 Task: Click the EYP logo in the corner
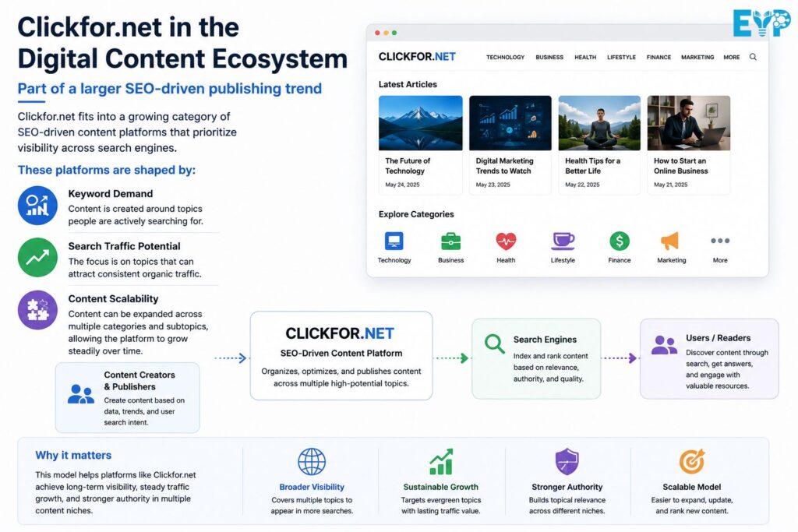762,23
